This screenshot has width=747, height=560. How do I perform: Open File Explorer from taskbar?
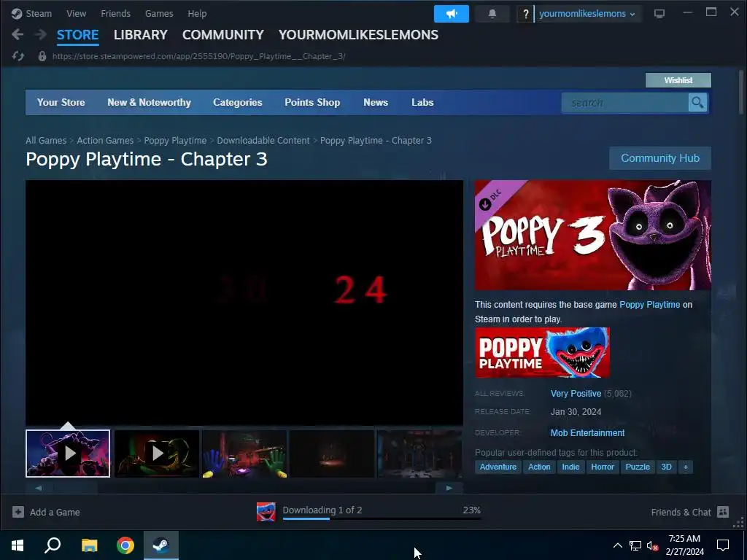89,545
